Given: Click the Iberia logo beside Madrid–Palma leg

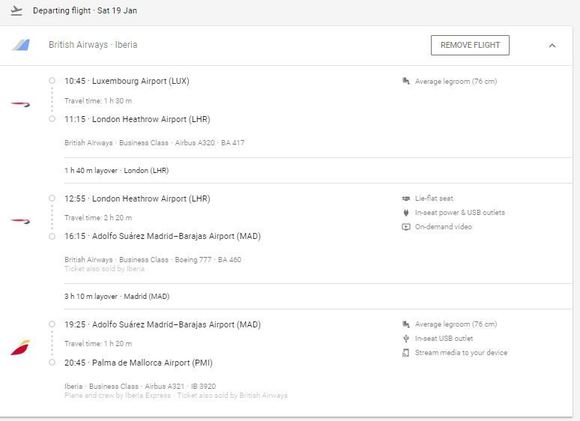Looking at the screenshot, I should pos(20,347).
